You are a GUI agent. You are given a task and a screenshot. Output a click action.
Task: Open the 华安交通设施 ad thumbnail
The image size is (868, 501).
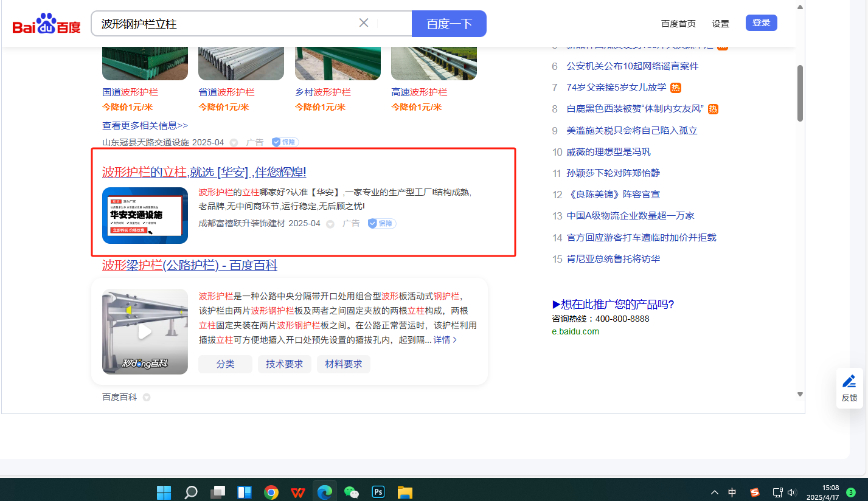[x=145, y=215]
